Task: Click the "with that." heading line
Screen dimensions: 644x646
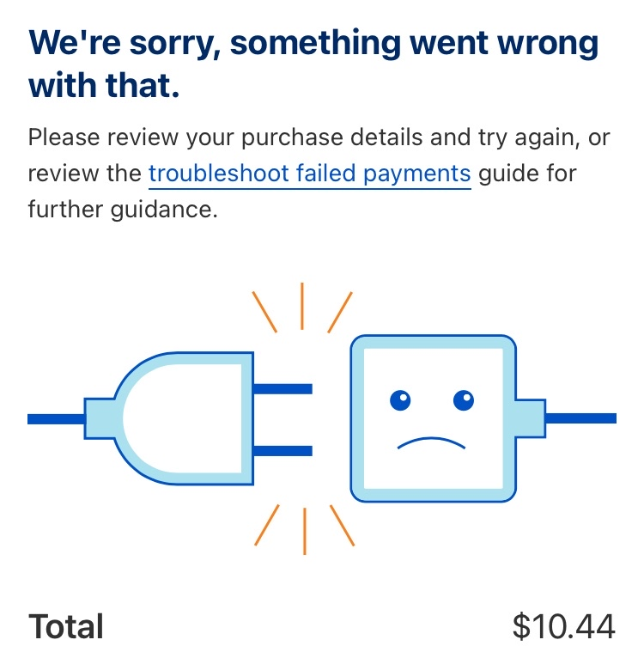Action: coord(104,85)
